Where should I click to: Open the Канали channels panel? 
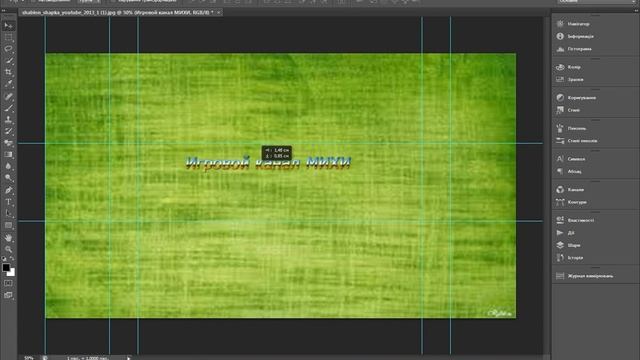[571, 190]
